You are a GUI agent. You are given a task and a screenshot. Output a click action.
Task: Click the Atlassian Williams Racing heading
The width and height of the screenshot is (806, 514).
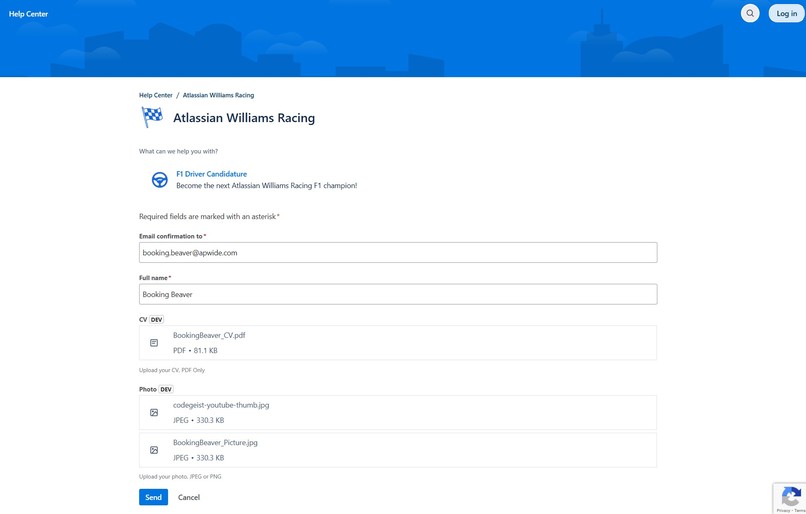point(244,118)
